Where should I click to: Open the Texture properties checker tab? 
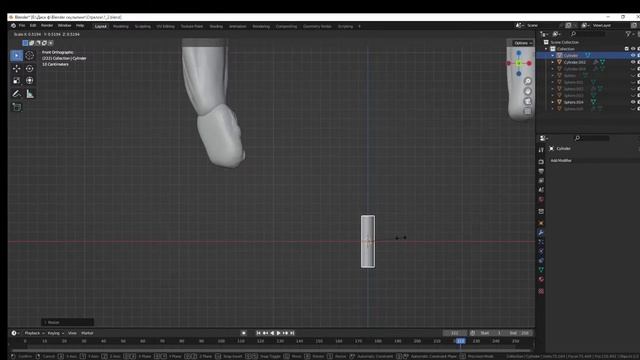pyautogui.click(x=541, y=291)
